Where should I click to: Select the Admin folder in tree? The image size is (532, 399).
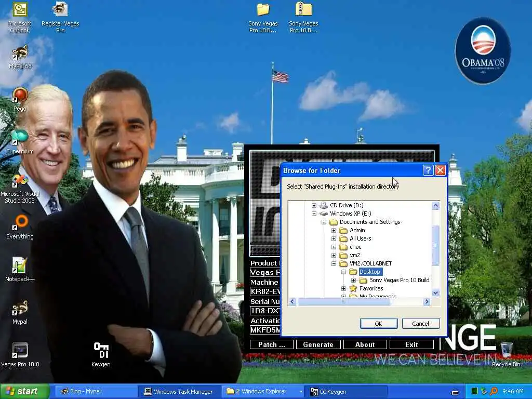coord(357,230)
